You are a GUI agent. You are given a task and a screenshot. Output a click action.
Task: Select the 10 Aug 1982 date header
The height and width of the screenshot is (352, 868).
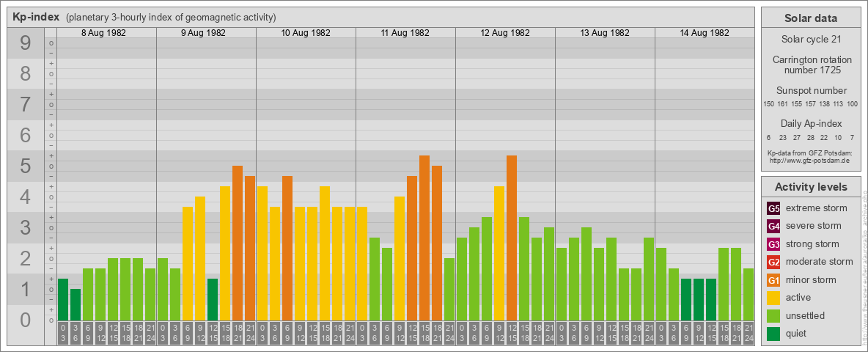pyautogui.click(x=306, y=33)
